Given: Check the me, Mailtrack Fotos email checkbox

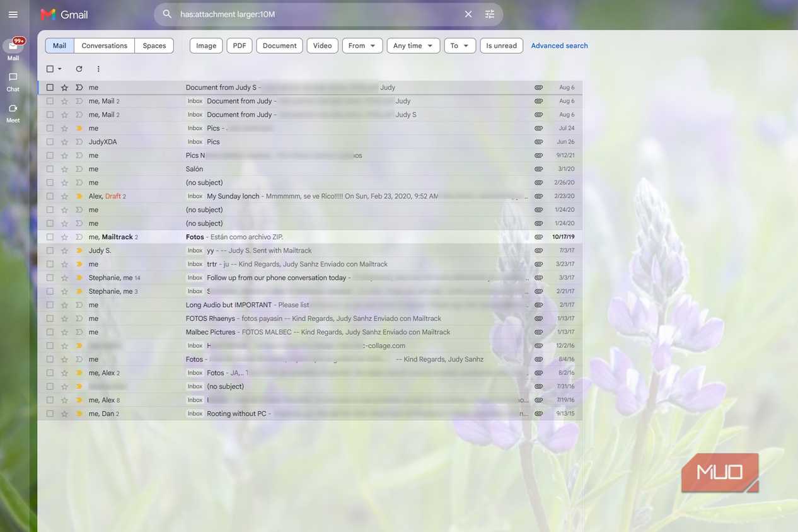Looking at the screenshot, I should 50,237.
